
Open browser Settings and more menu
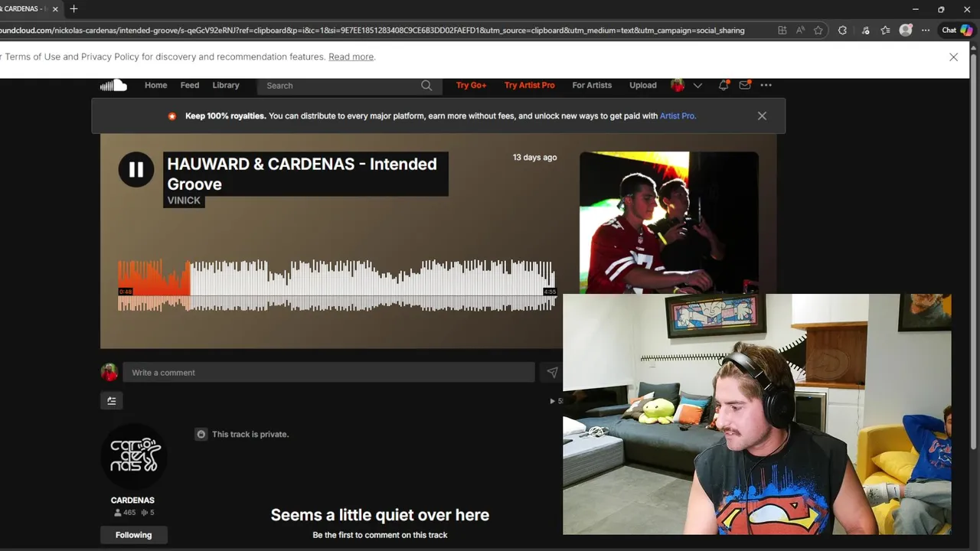click(x=926, y=31)
